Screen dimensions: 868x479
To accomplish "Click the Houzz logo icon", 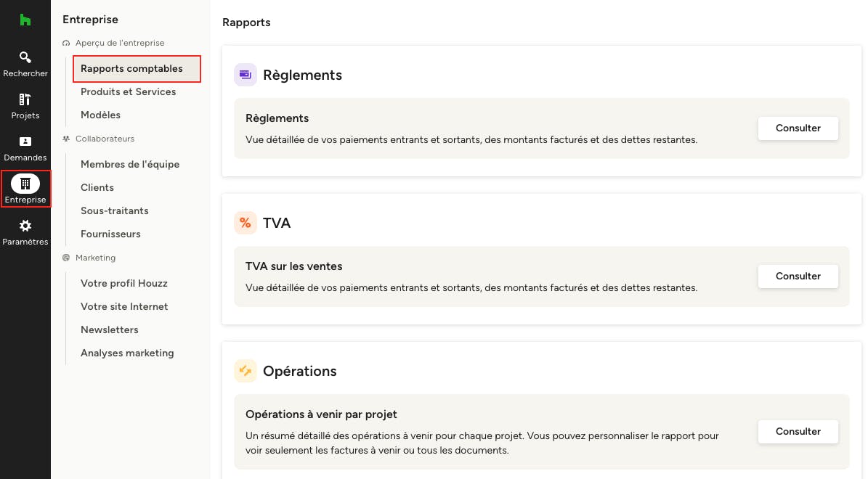I will pyautogui.click(x=25, y=20).
